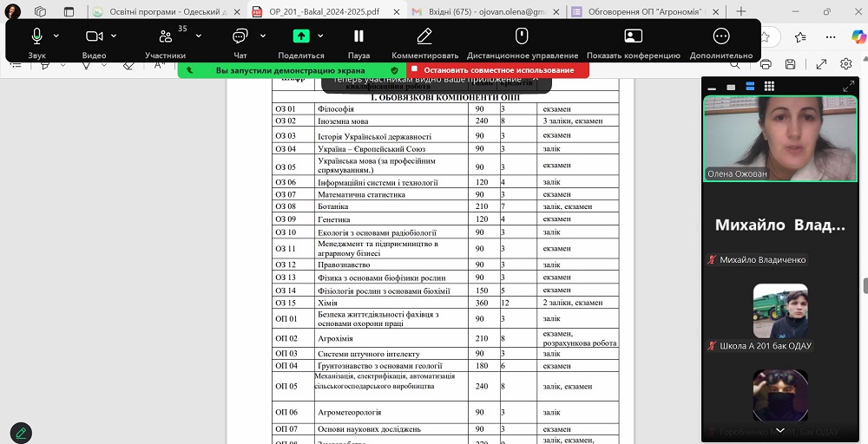The width and height of the screenshot is (868, 444).
Task: Click the green Поделиться share icon
Action: (300, 36)
